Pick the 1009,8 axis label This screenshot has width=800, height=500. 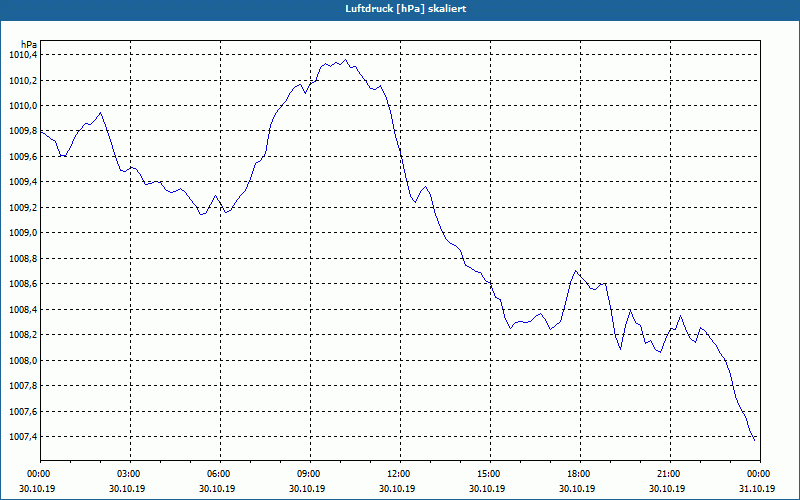click(23, 132)
